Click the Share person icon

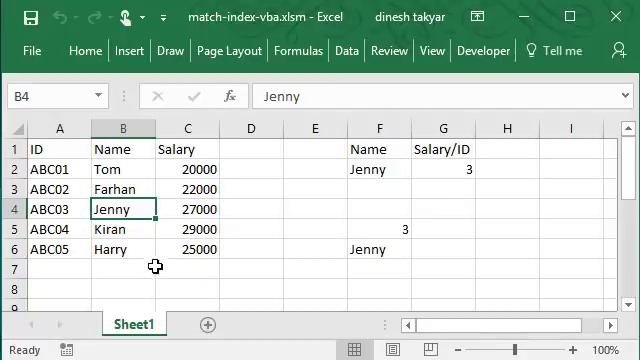619,51
